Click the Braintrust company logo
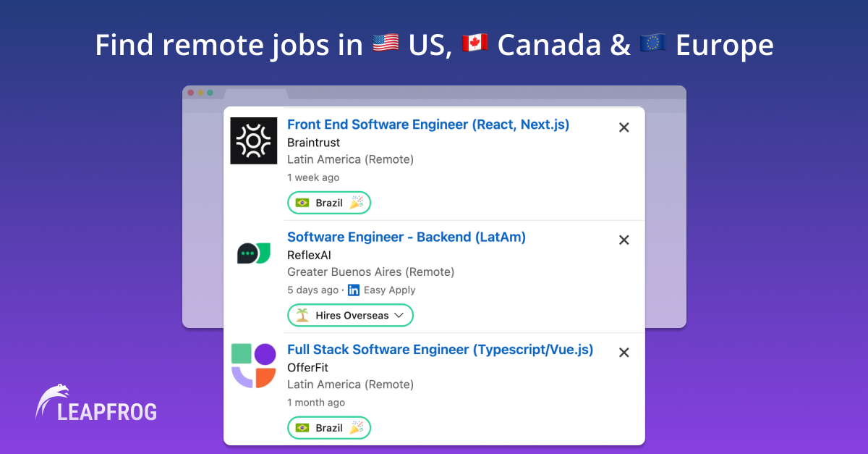Image resolution: width=868 pixels, height=454 pixels. [253, 140]
